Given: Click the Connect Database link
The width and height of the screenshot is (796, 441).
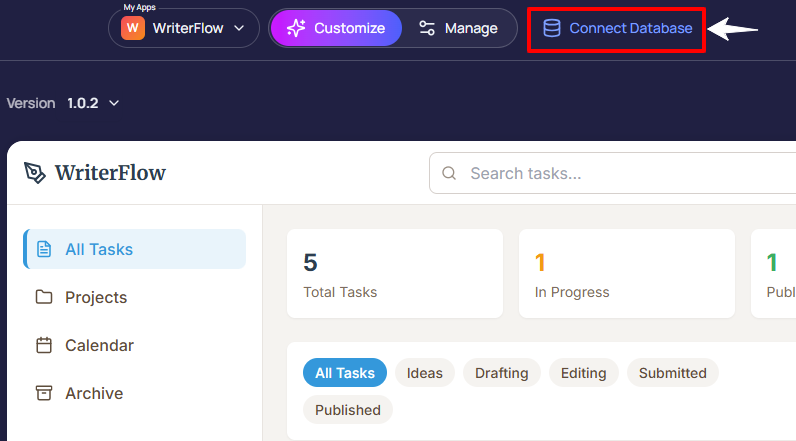Looking at the screenshot, I should pyautogui.click(x=630, y=28).
